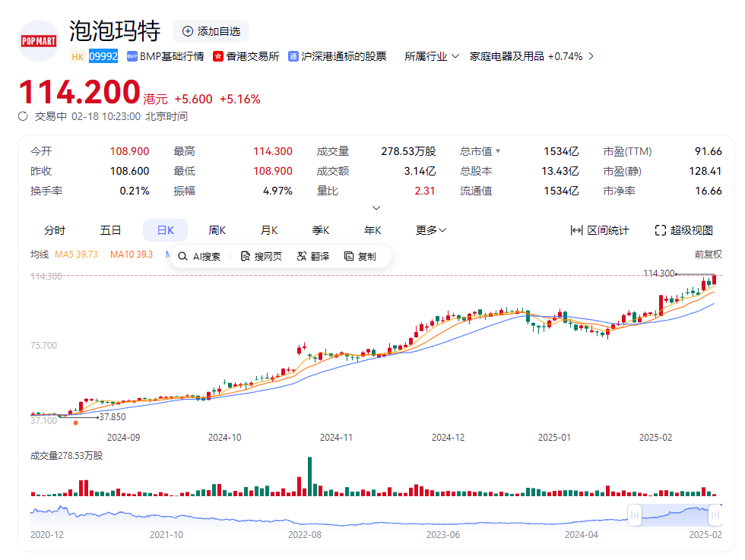Select the 日K chart tab
Viewport: 745px width, 560px height.
(166, 230)
